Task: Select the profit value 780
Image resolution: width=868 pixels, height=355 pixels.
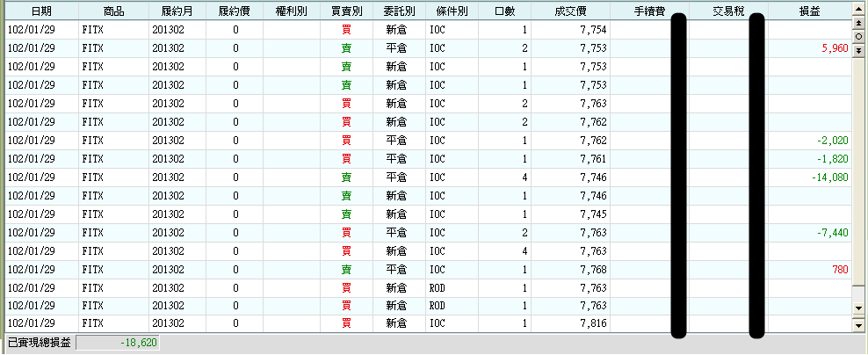Action: click(x=840, y=270)
